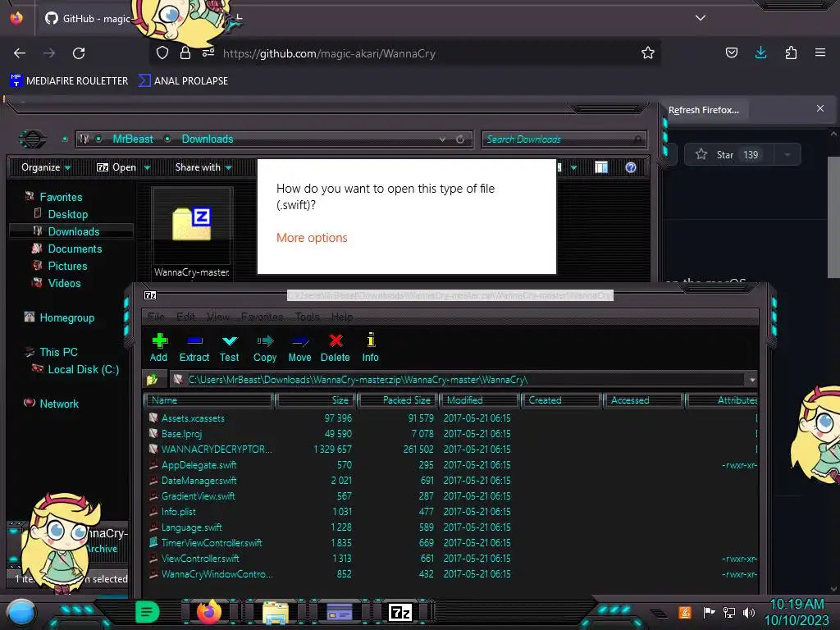The image size is (840, 630).
Task: Expand the 7-Zip path history dropdown
Action: [x=752, y=380]
